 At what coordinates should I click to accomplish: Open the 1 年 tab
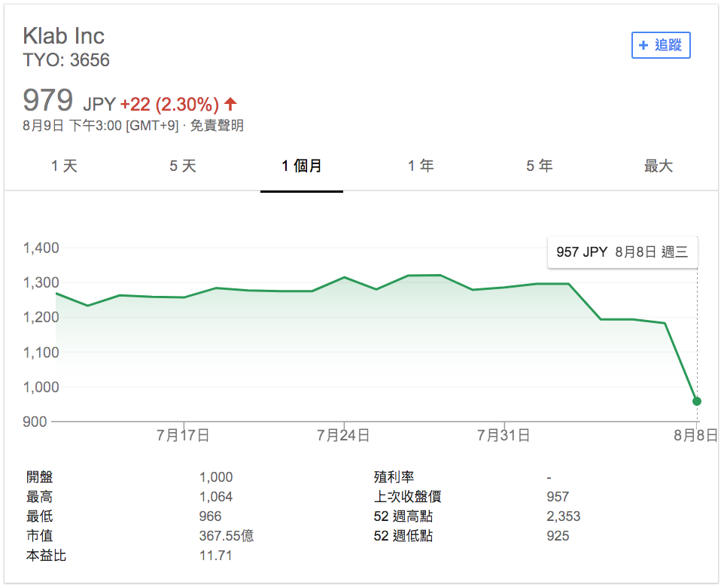[x=421, y=166]
